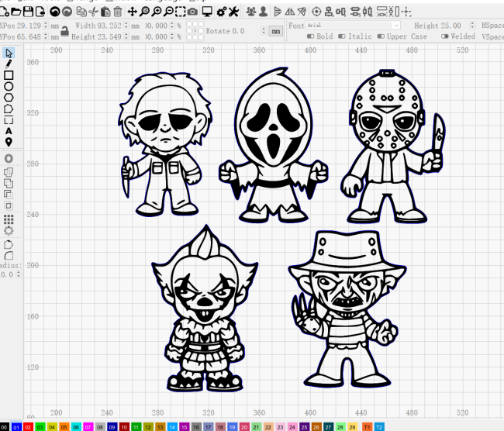Select the Ellipse tool
Screen dimensions: 504x431
pyautogui.click(x=9, y=87)
